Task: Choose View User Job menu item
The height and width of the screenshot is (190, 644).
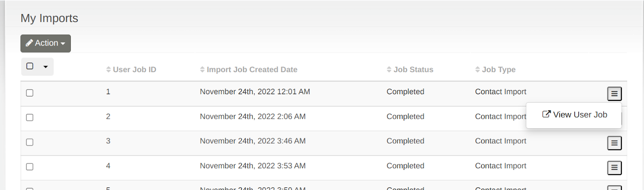Action: (x=580, y=115)
